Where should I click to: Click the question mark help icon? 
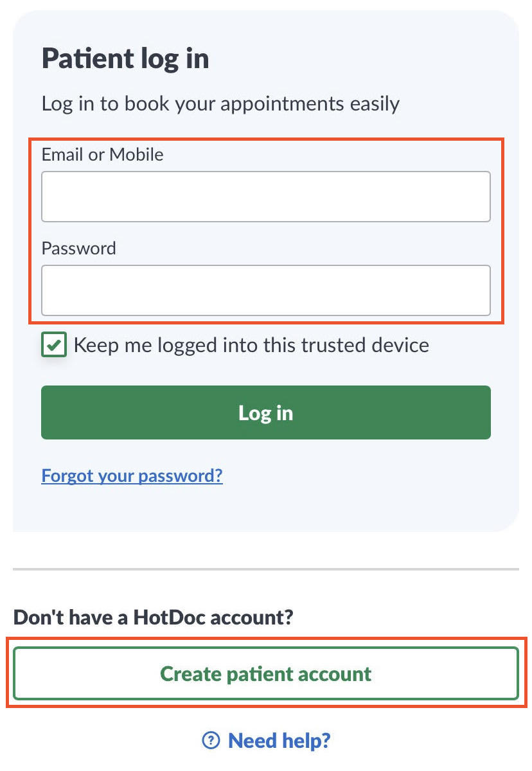tap(211, 741)
